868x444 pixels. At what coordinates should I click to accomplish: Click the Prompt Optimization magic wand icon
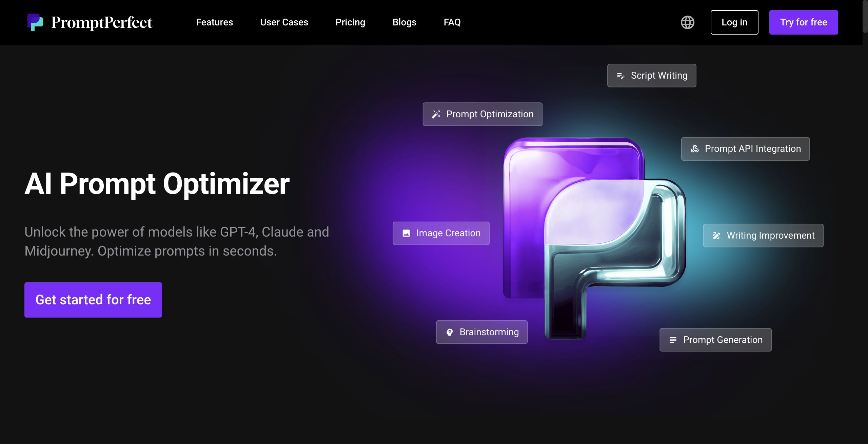click(436, 114)
